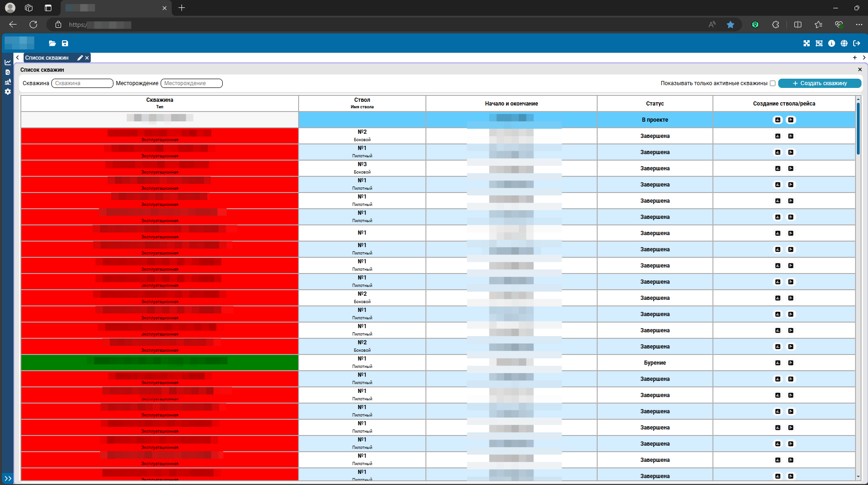
Task: Click the save floppy disk icon
Action: point(65,44)
